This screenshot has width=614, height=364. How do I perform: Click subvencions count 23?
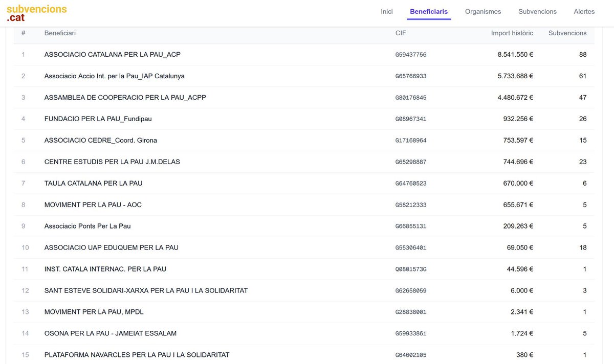pos(583,162)
